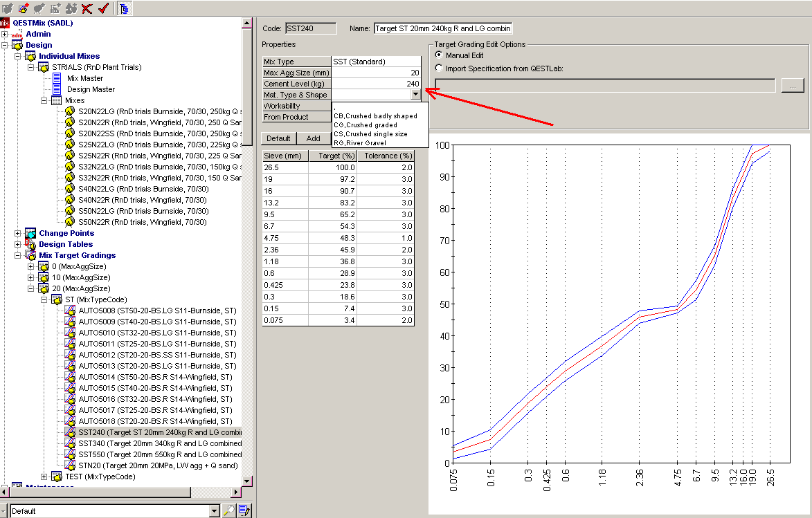
Task: Click the edit filter pencil icon
Action: pyautogui.click(x=244, y=510)
